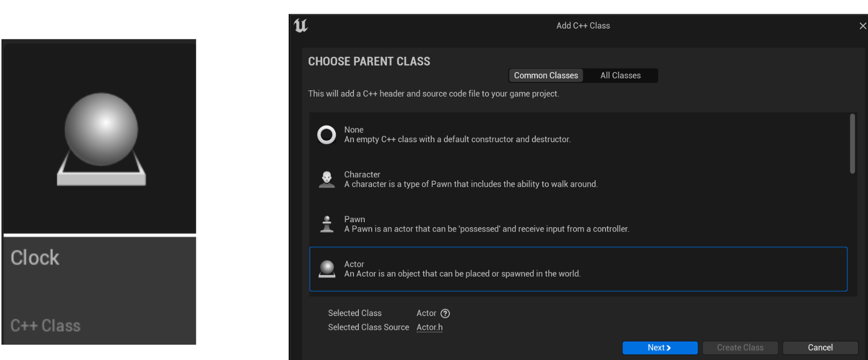Click the Cancel button
The height and width of the screenshot is (360, 868).
[820, 348]
